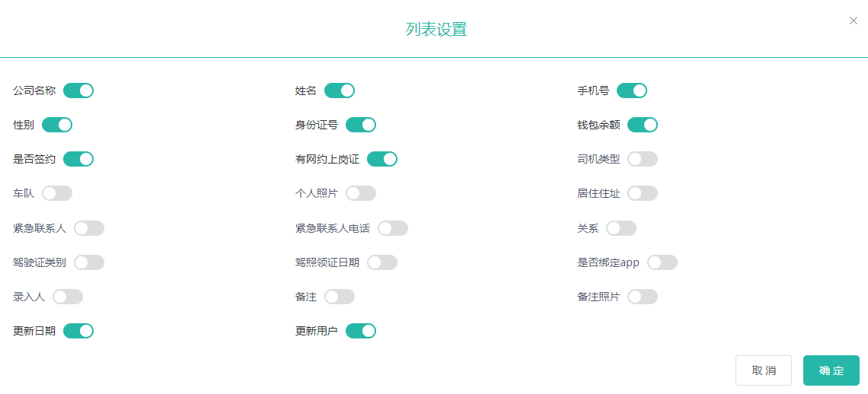Enable the 司机类型 toggle

[x=643, y=160]
